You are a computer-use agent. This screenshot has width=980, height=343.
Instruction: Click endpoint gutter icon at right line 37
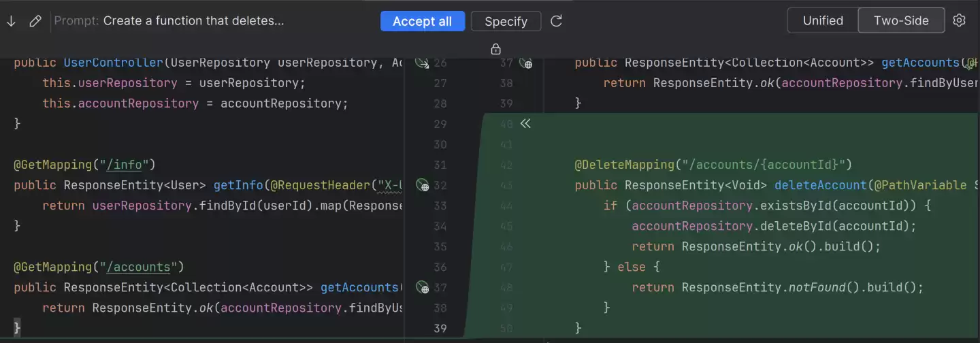coord(526,63)
